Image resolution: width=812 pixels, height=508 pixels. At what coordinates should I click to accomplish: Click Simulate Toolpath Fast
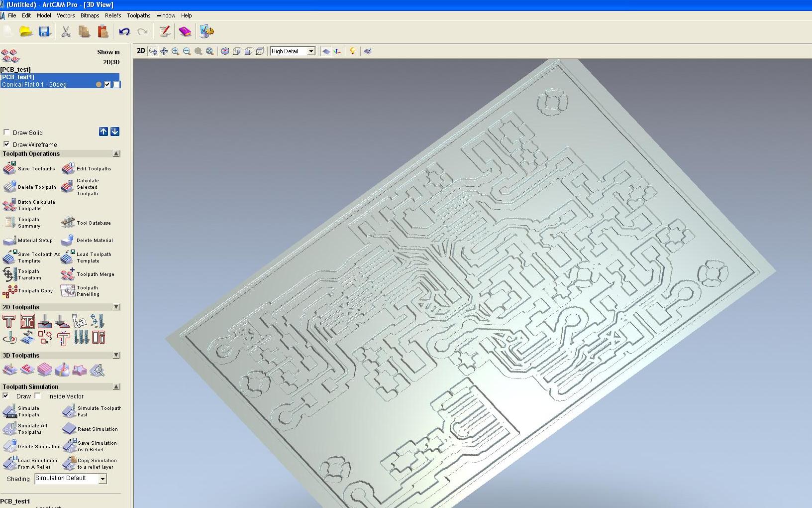(x=91, y=411)
